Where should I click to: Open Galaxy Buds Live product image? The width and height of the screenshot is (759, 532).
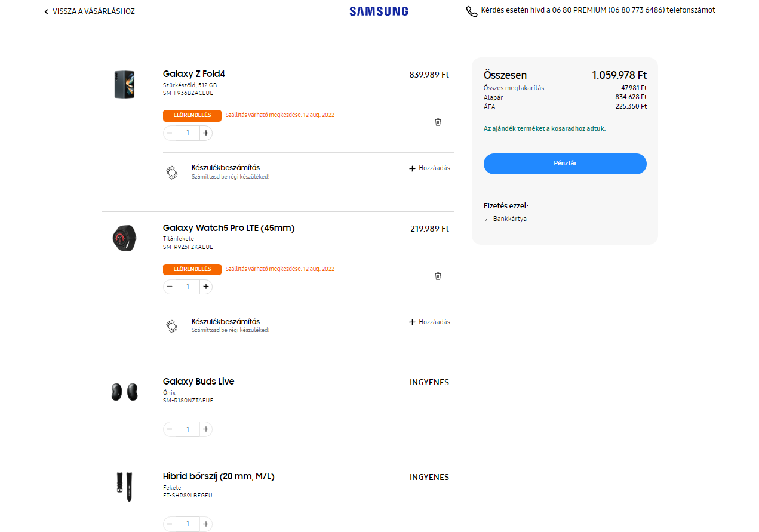pos(124,392)
